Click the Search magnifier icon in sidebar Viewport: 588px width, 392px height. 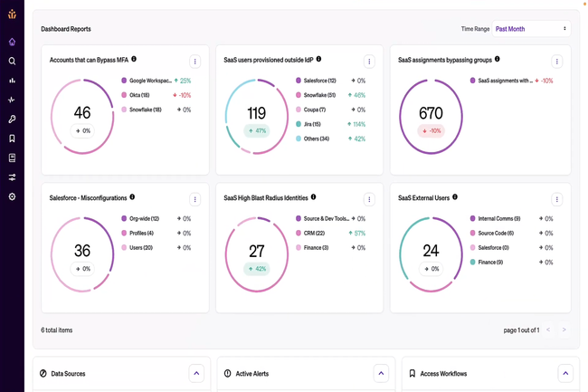(12, 62)
